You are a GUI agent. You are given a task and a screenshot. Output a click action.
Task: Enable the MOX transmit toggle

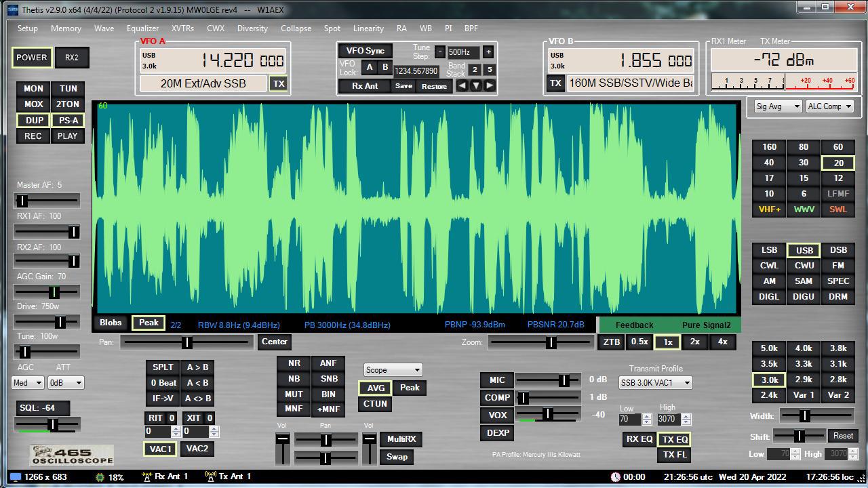tap(33, 104)
